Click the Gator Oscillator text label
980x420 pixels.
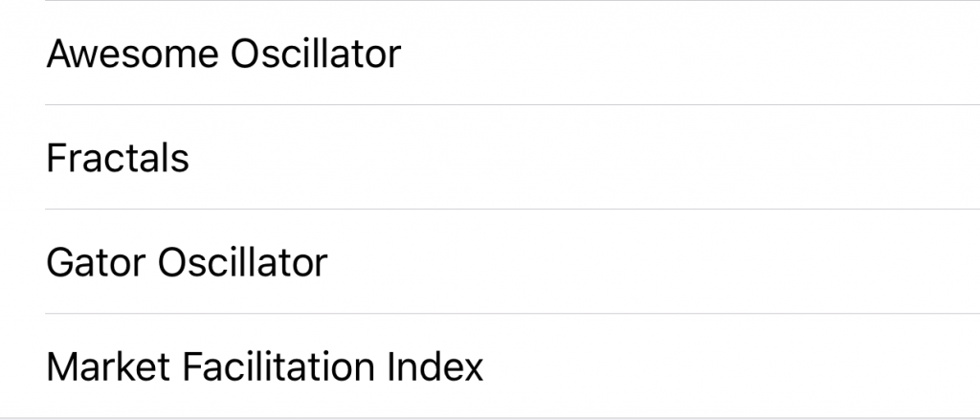(187, 262)
